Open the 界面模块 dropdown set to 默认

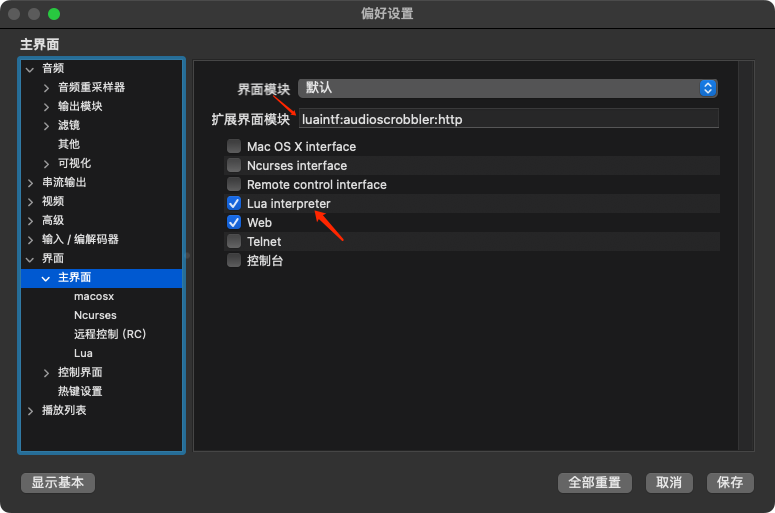(508, 88)
